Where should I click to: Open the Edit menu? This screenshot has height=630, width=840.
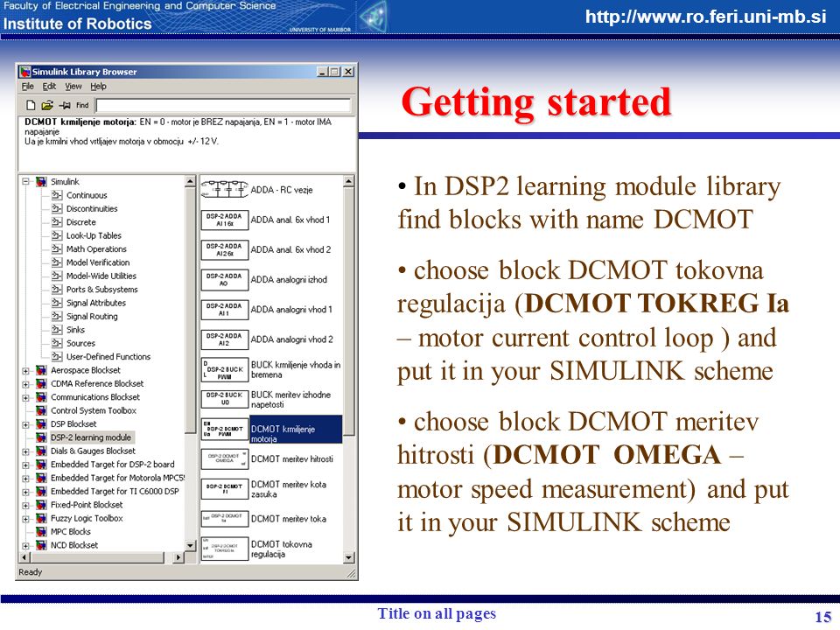(49, 87)
